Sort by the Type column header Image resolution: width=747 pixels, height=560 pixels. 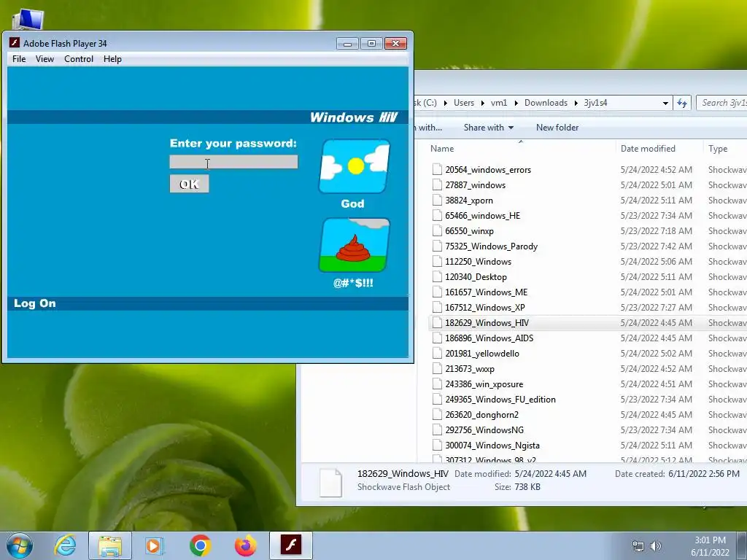pyautogui.click(x=718, y=149)
